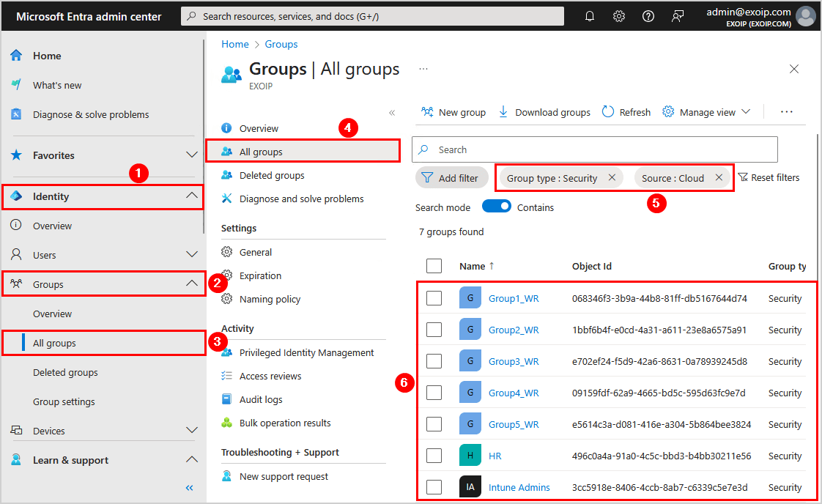Click the feedback icon in header

[x=678, y=16]
